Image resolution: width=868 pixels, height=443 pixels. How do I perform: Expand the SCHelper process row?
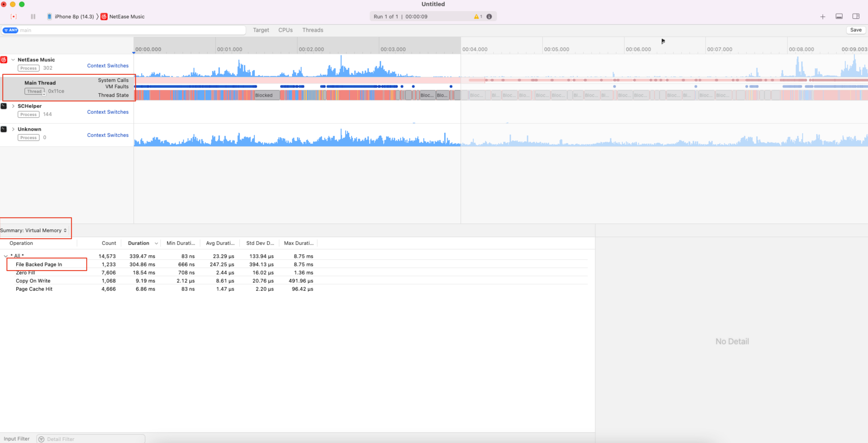[13, 106]
